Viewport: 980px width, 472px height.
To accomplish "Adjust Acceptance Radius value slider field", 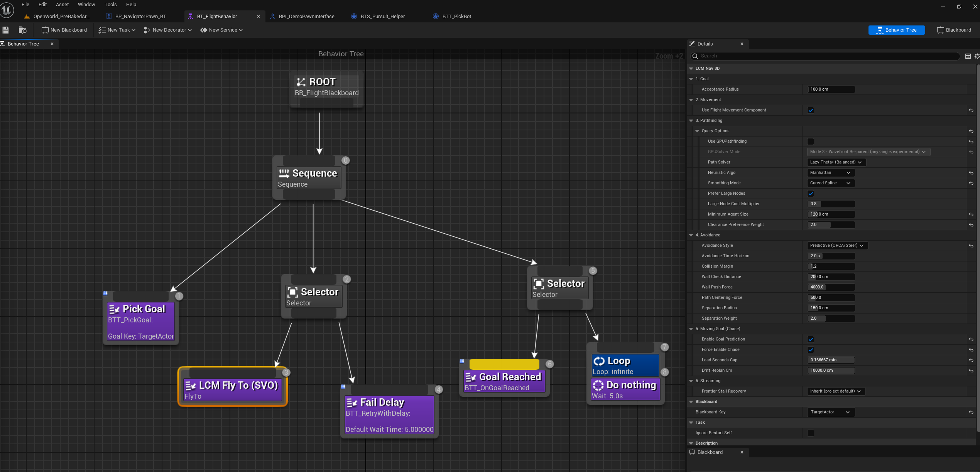I will pos(831,89).
